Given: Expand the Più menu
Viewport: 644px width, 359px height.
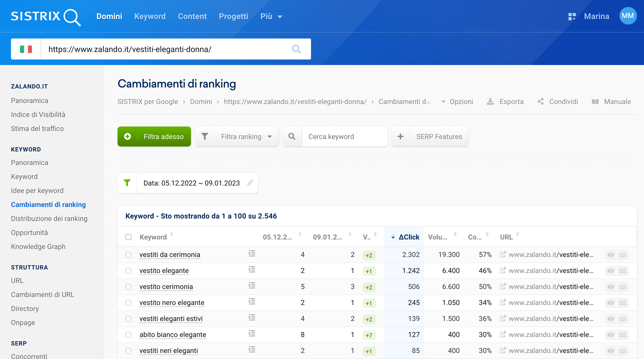Looking at the screenshot, I should pos(271,16).
